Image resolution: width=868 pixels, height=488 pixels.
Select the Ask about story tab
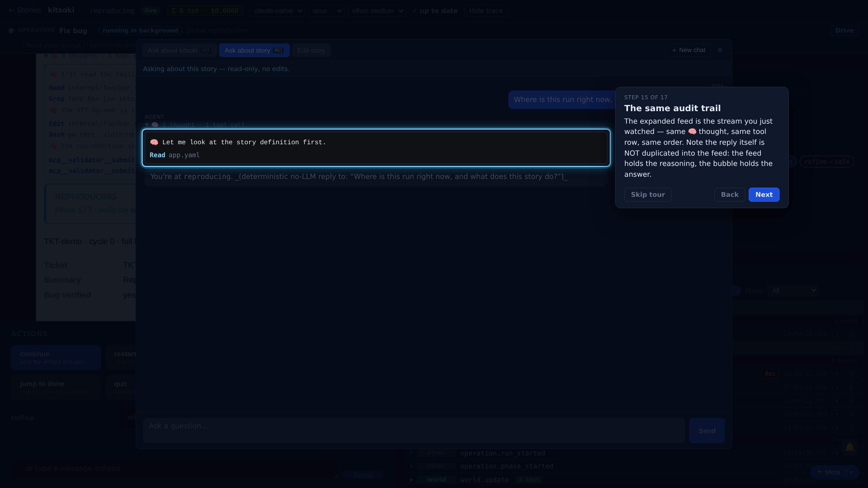click(x=254, y=50)
